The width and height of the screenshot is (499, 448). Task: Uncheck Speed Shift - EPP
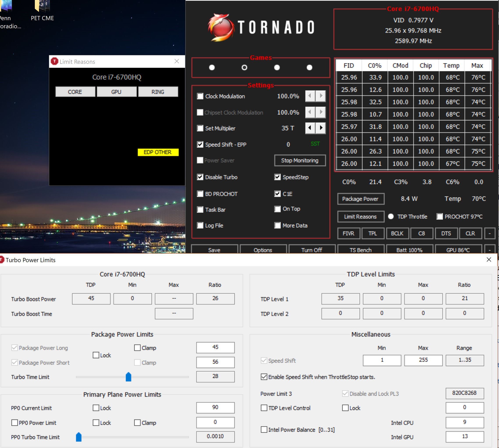(x=200, y=144)
